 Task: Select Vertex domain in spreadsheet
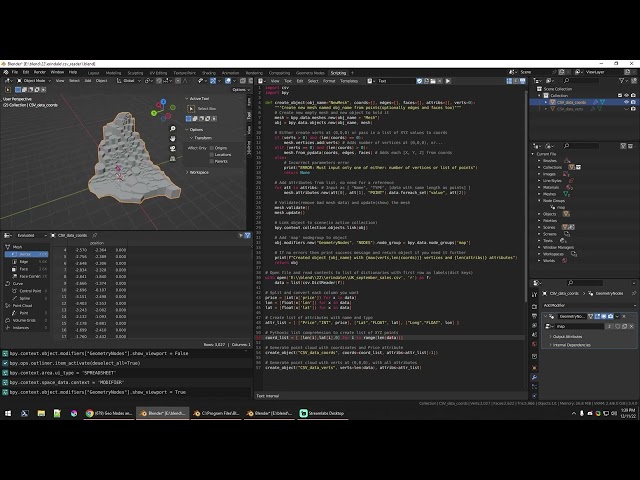tap(27, 254)
